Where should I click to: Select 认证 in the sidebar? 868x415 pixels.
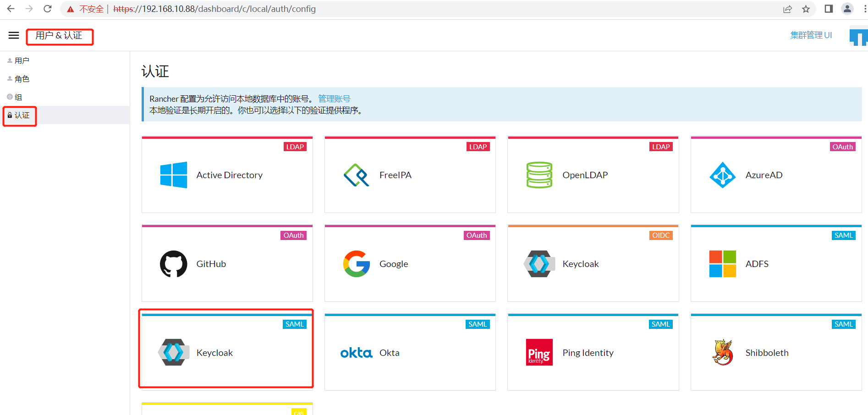click(65, 115)
